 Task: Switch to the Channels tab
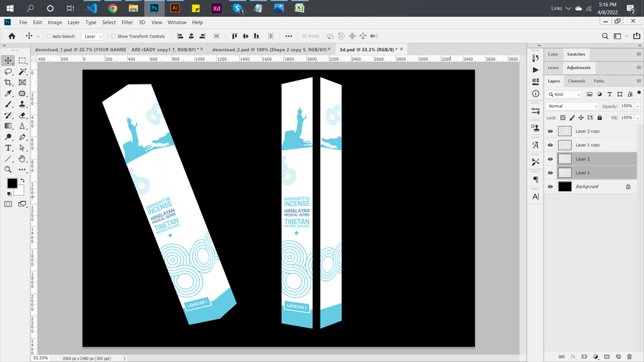576,81
